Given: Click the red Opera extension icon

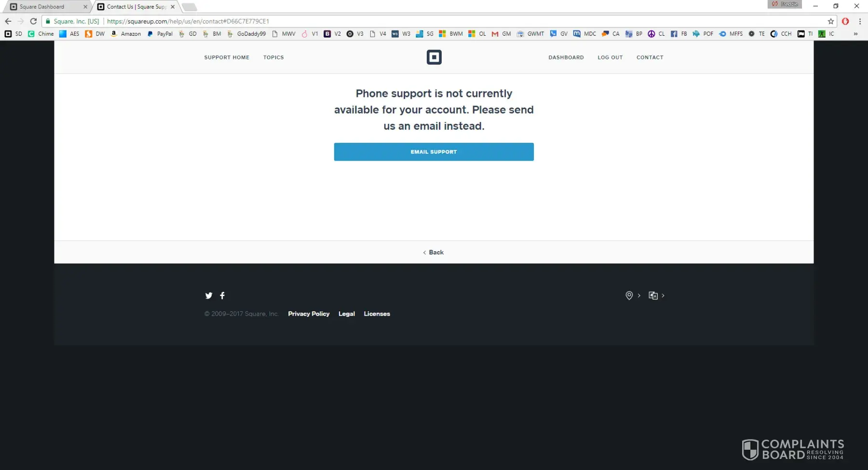Looking at the screenshot, I should (x=845, y=21).
